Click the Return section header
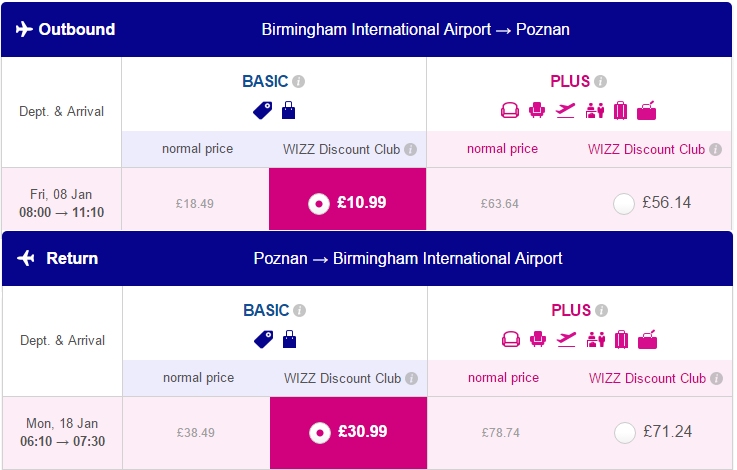Screen dimensions: 737x470 [368, 258]
